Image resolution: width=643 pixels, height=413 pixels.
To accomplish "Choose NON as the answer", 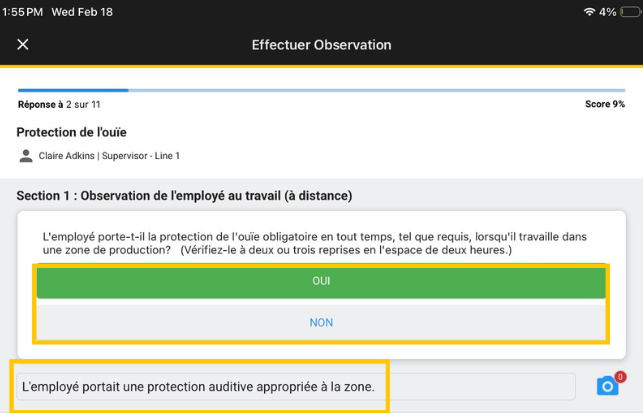I will point(321,322).
